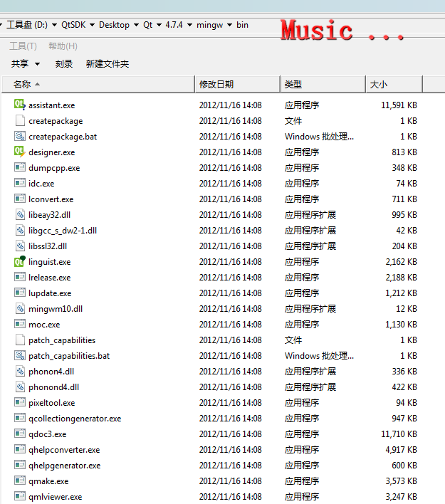Go to the mingw breadcrumb folder
445x504 pixels.
coord(209,25)
